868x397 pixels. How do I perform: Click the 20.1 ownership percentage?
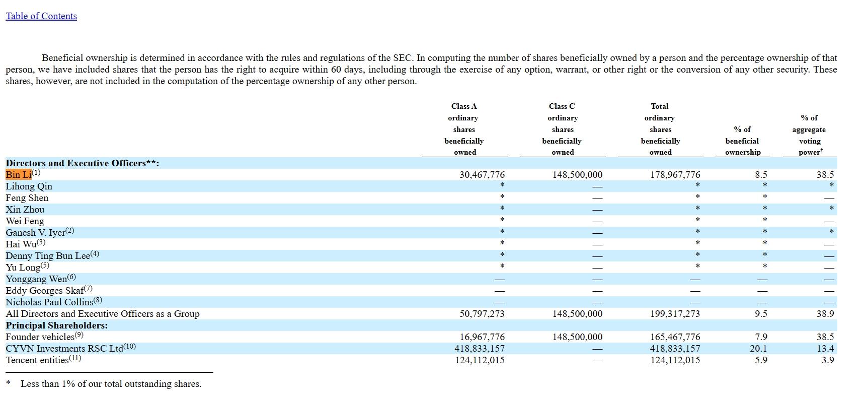coord(758,349)
